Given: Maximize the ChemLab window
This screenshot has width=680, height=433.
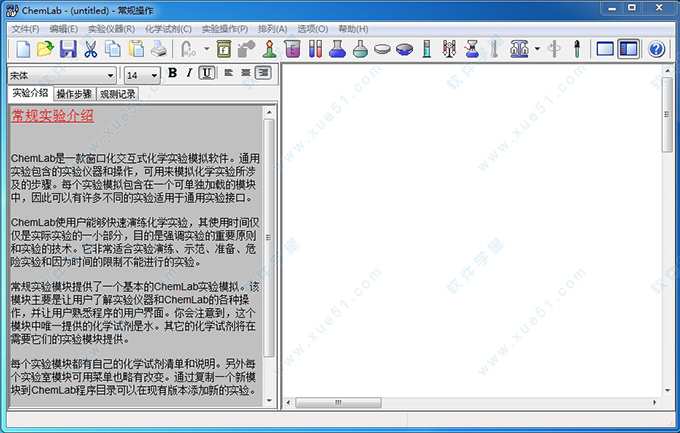Looking at the screenshot, I should coord(632,8).
